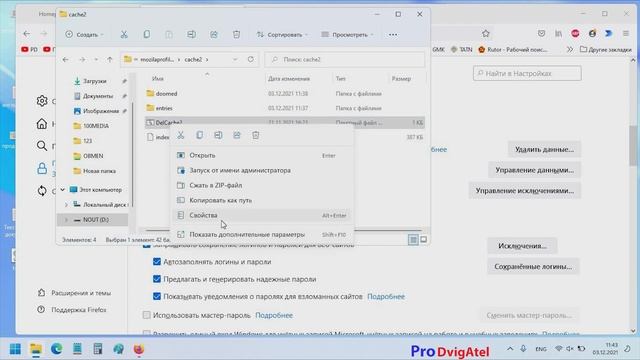The height and width of the screenshot is (360, 640).
Task: Click Firefox page vertical scrollbar thumb
Action: 633,145
